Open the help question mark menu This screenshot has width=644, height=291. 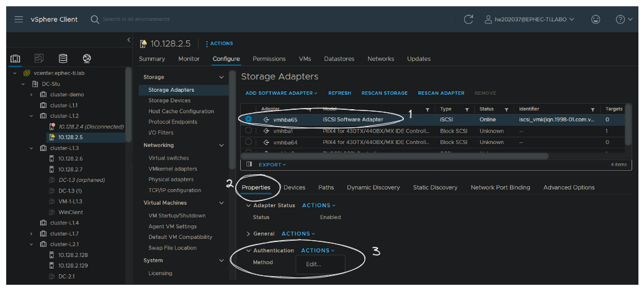coord(624,19)
